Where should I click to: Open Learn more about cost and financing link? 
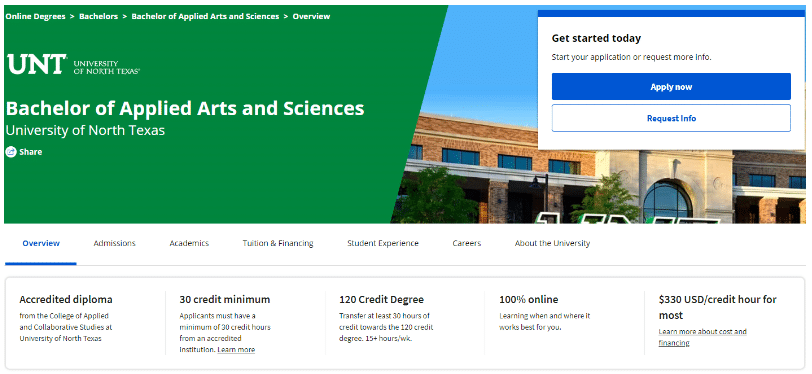tap(702, 337)
